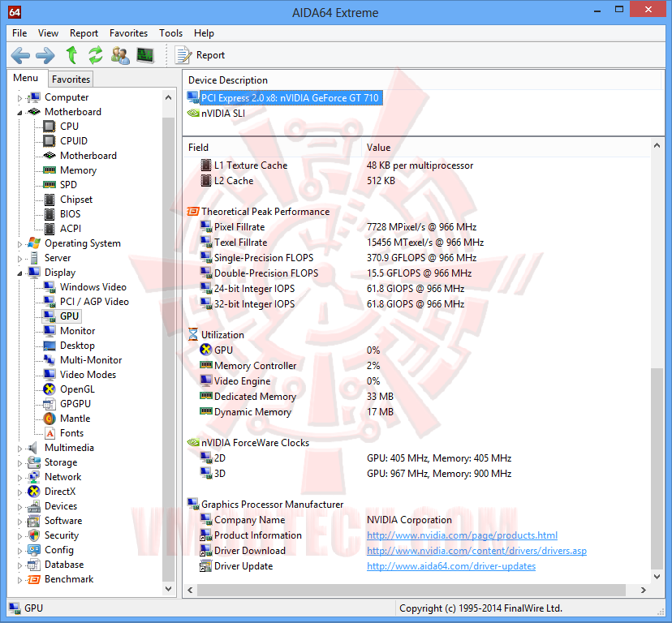Go forward with the right arrow toolbar icon
The image size is (672, 623).
point(45,55)
